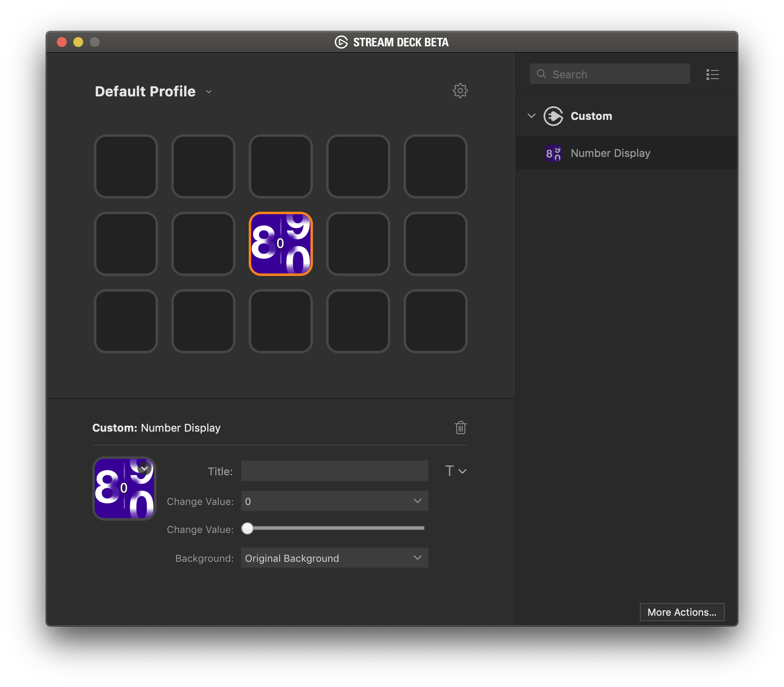
Task: Click the More Actions button
Action: click(x=682, y=612)
